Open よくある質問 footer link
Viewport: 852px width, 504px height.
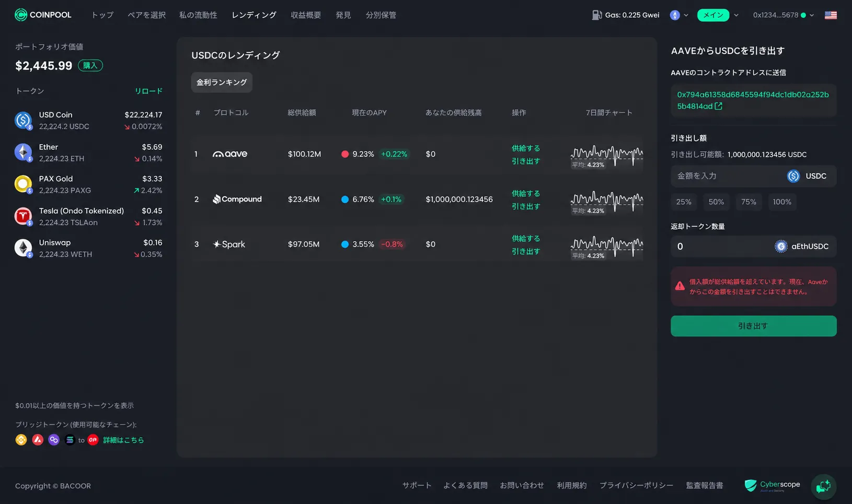click(x=465, y=486)
